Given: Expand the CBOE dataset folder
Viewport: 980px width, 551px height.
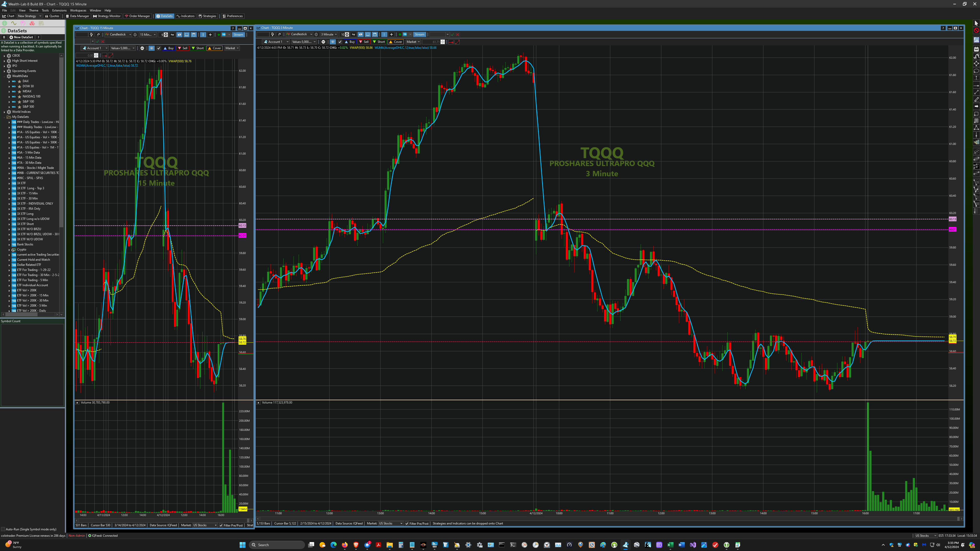Looking at the screenshot, I should 4,56.
